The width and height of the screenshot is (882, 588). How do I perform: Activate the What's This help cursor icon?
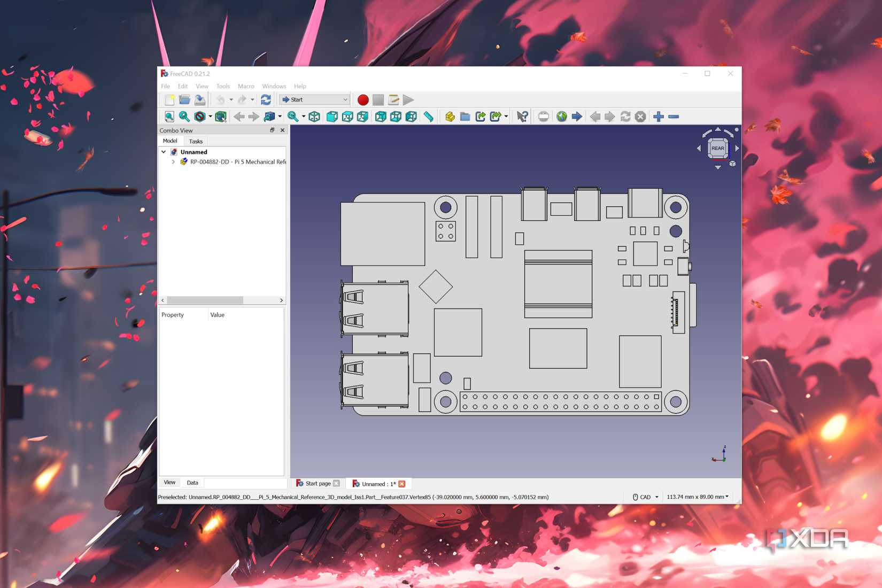pyautogui.click(x=522, y=117)
